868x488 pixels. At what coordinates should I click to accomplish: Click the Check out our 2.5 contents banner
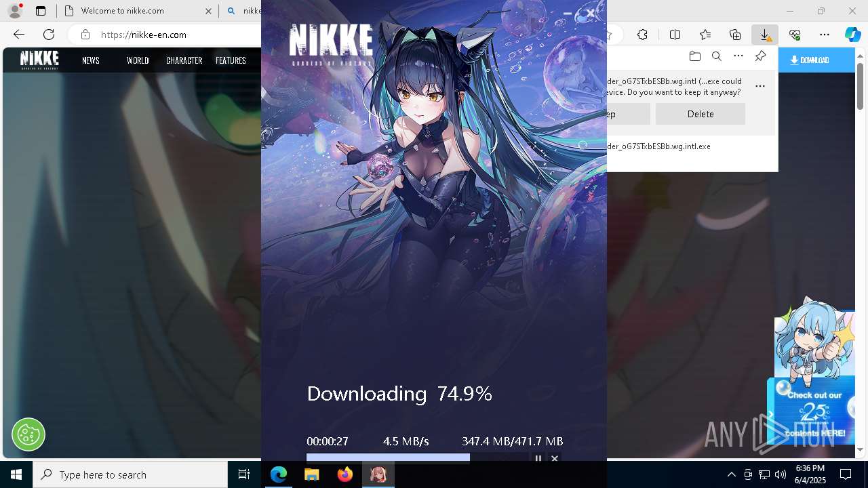pyautogui.click(x=814, y=413)
